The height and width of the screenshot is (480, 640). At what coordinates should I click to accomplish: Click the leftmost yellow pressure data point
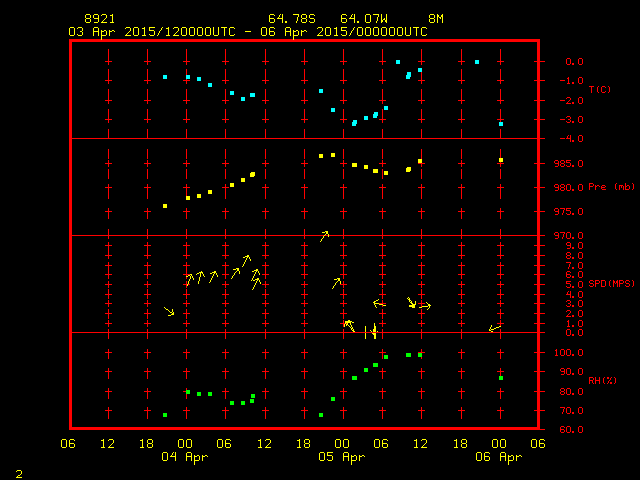point(165,206)
